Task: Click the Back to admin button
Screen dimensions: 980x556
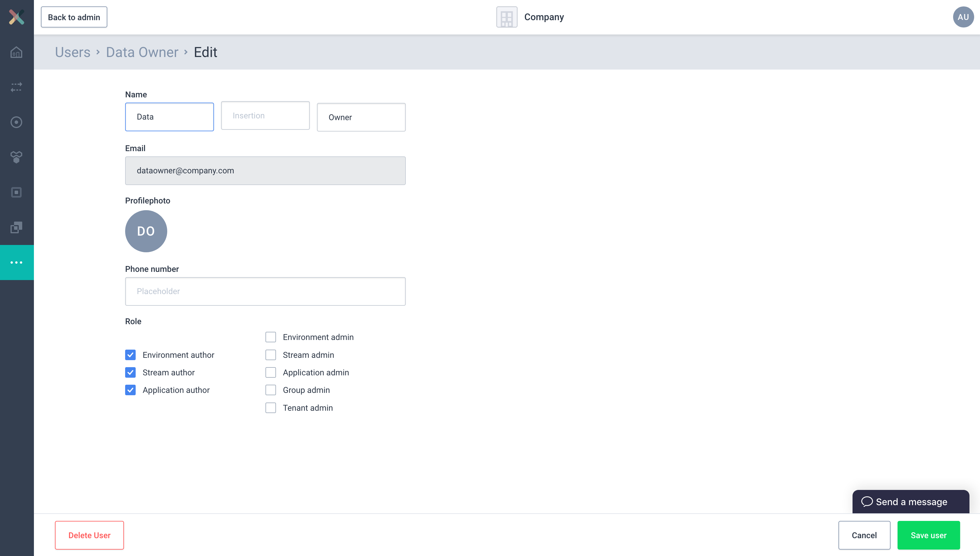Action: pos(73,17)
